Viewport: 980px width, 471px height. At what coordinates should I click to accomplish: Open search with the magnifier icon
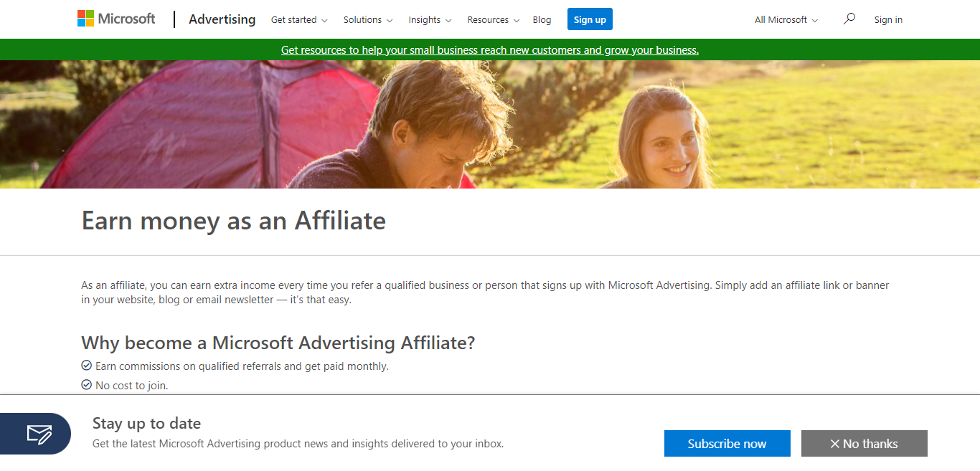(x=849, y=19)
